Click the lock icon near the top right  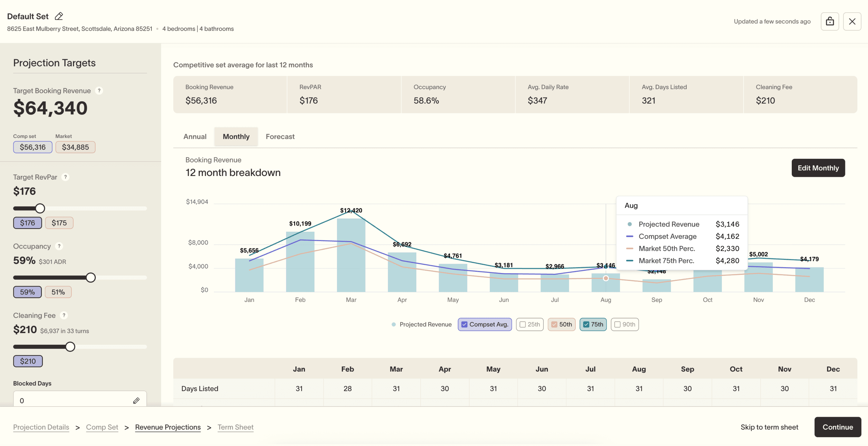tap(830, 21)
